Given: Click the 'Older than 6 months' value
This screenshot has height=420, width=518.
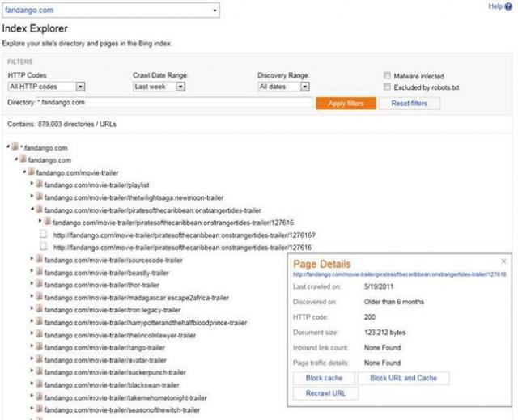Looking at the screenshot, I should point(394,302).
